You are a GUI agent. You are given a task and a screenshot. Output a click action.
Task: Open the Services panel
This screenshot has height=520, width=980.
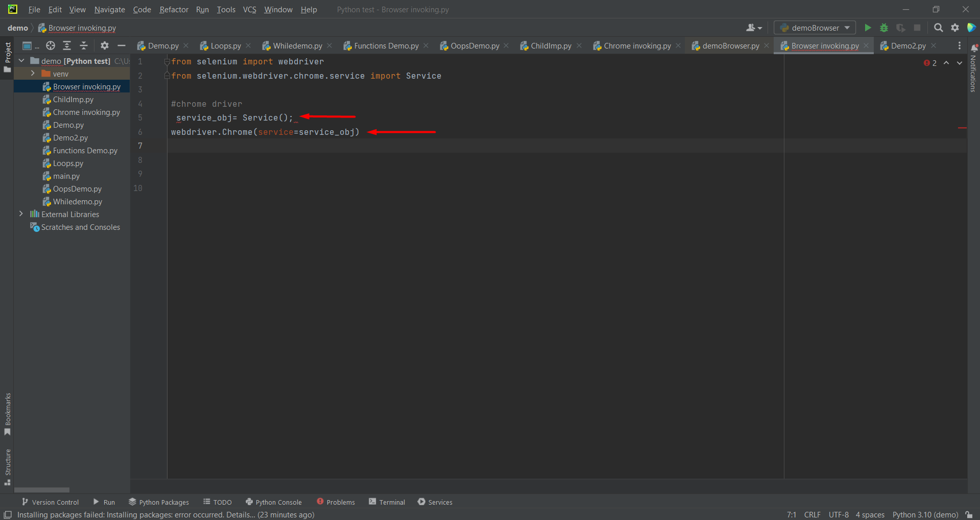[435, 502]
